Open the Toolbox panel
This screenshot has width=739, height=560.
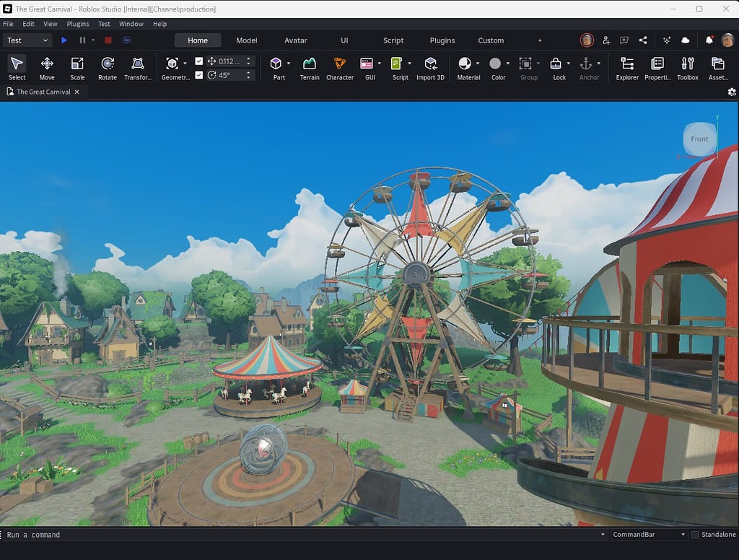click(x=687, y=67)
